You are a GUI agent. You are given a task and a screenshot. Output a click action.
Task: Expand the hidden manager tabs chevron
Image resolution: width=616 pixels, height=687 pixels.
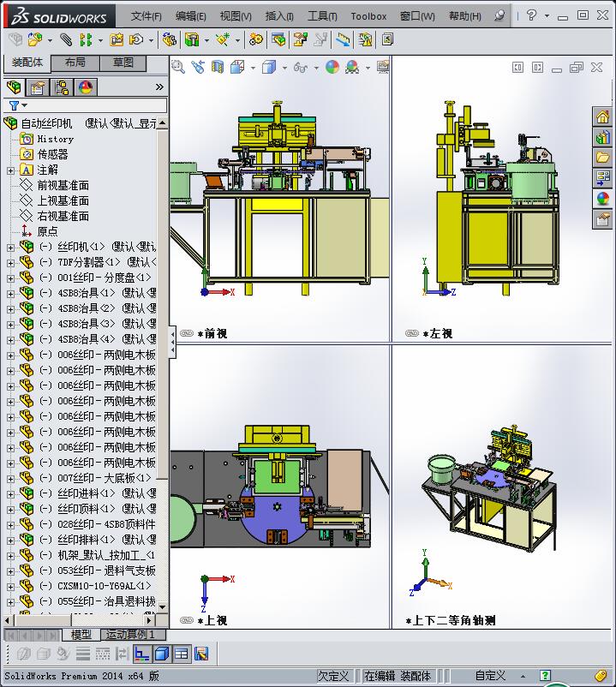159,87
